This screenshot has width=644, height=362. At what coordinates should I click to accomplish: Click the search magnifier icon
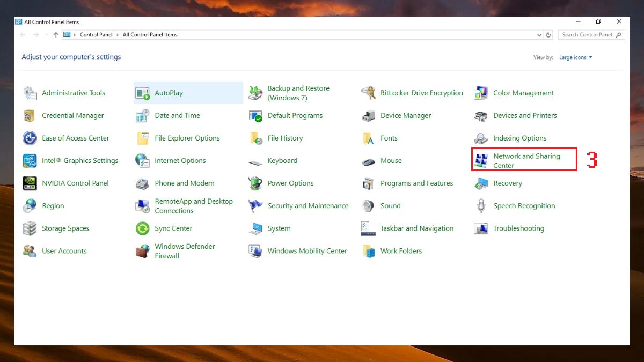click(619, 35)
